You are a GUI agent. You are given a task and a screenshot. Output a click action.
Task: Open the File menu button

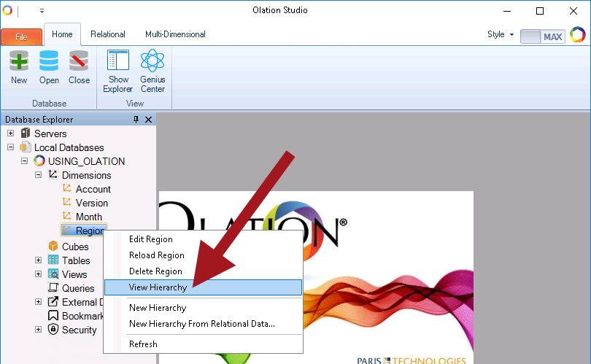click(x=21, y=36)
